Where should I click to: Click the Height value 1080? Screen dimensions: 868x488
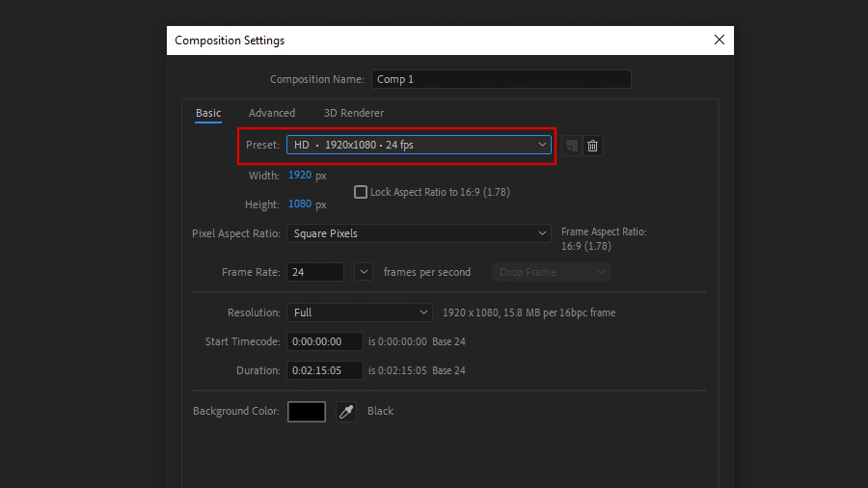coord(299,204)
